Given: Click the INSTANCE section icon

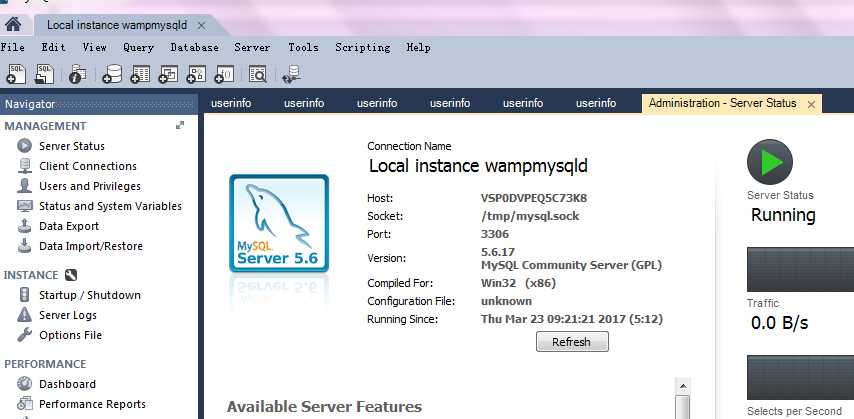Looking at the screenshot, I should (71, 275).
